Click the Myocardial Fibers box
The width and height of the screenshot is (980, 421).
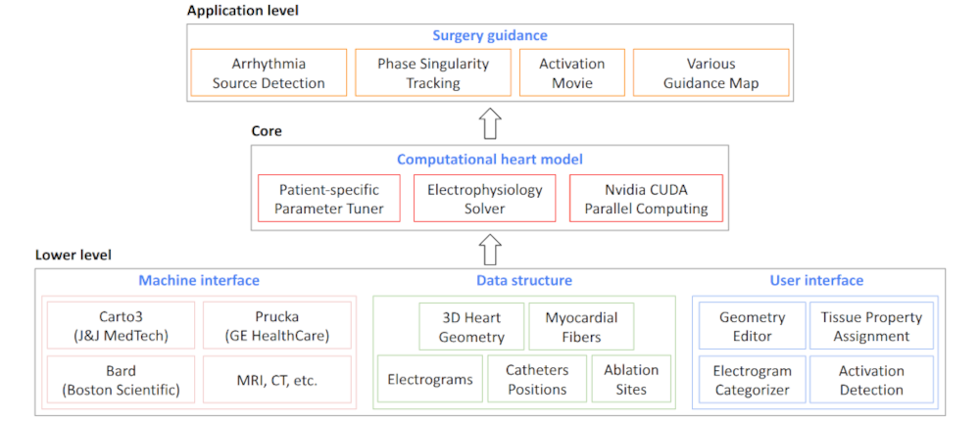pyautogui.click(x=580, y=327)
